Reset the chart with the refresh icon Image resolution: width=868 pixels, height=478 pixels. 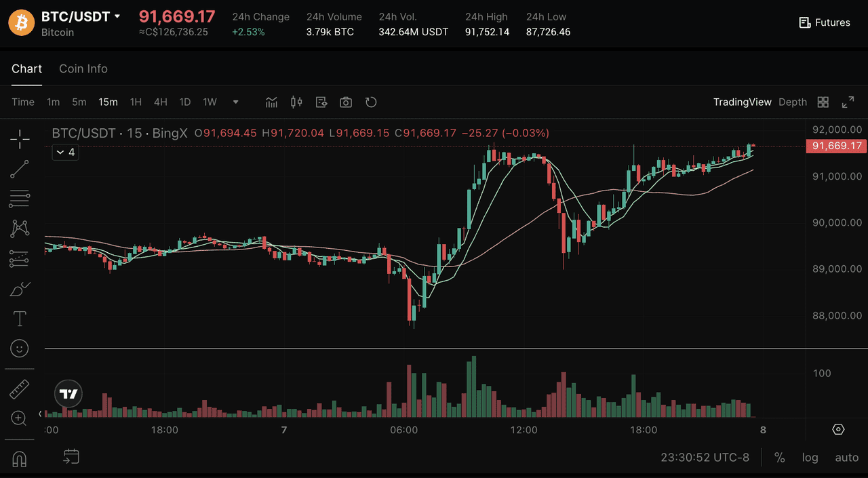[x=371, y=102]
